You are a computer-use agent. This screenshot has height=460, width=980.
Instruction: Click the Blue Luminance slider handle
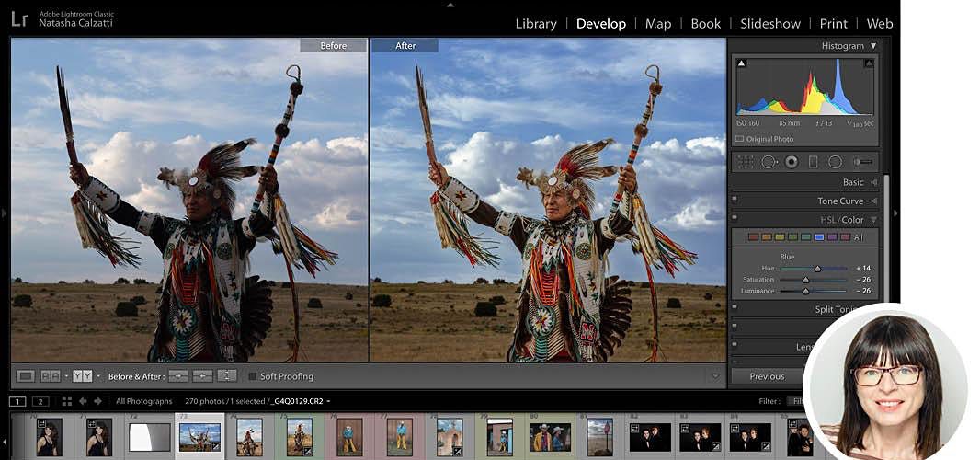[805, 291]
